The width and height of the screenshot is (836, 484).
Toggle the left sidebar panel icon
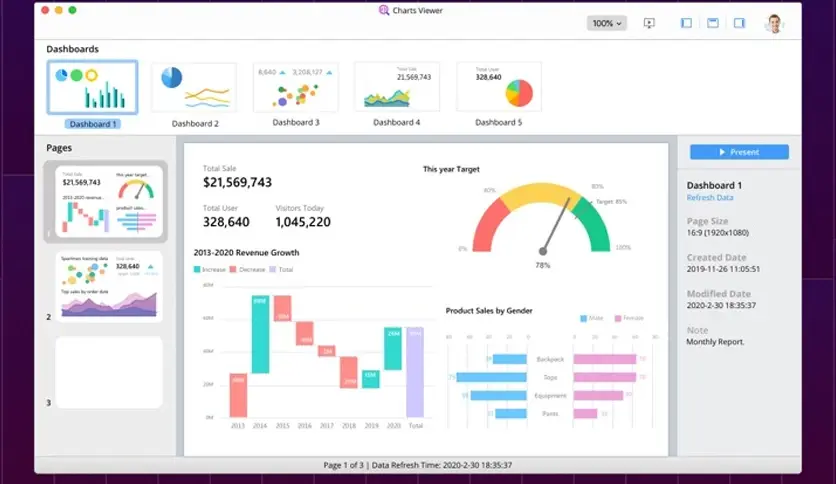(x=687, y=23)
